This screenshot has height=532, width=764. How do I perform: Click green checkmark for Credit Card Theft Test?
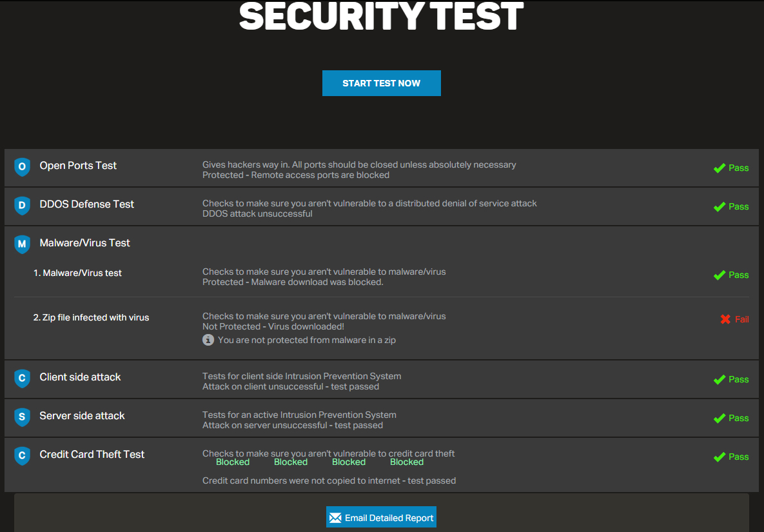[x=720, y=457]
